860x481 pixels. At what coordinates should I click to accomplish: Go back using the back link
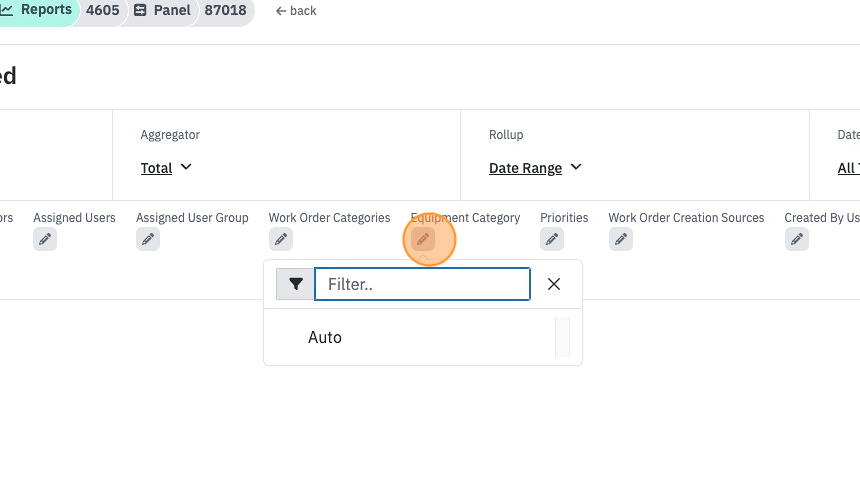[x=296, y=11]
